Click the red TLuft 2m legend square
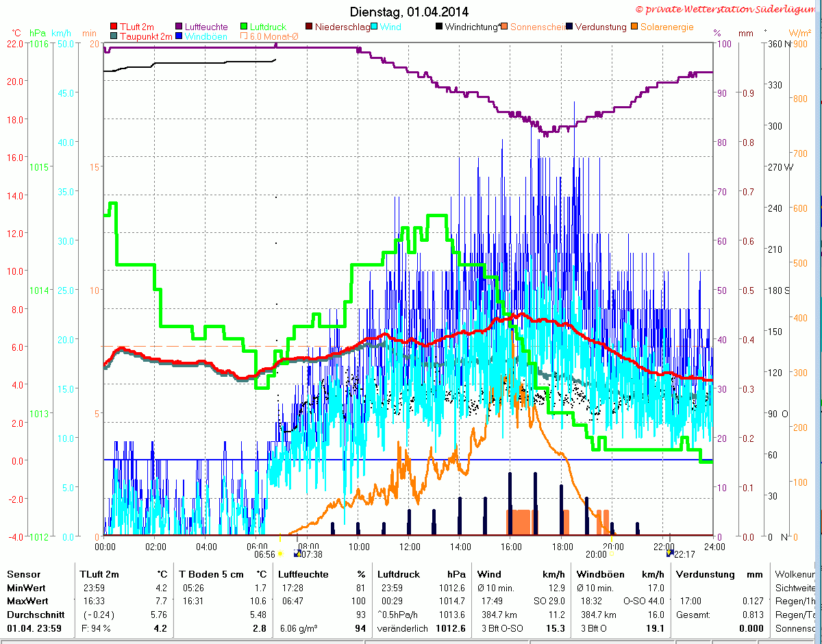Image resolution: width=822 pixels, height=644 pixels. coord(114,27)
